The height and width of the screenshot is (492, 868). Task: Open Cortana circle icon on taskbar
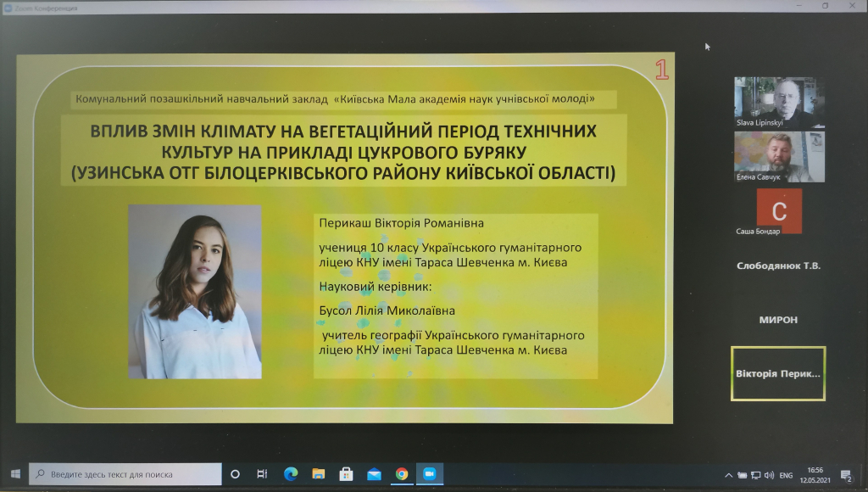[236, 474]
